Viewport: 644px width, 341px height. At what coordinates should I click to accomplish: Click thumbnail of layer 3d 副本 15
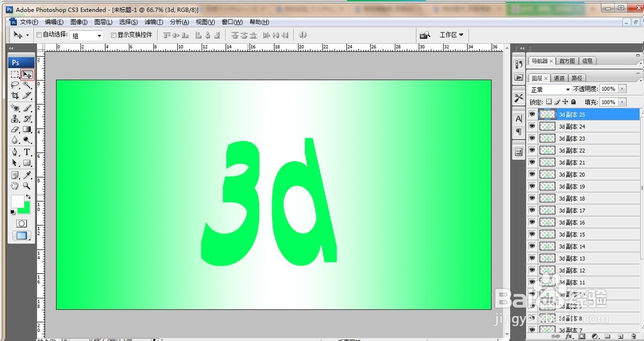[x=547, y=235]
